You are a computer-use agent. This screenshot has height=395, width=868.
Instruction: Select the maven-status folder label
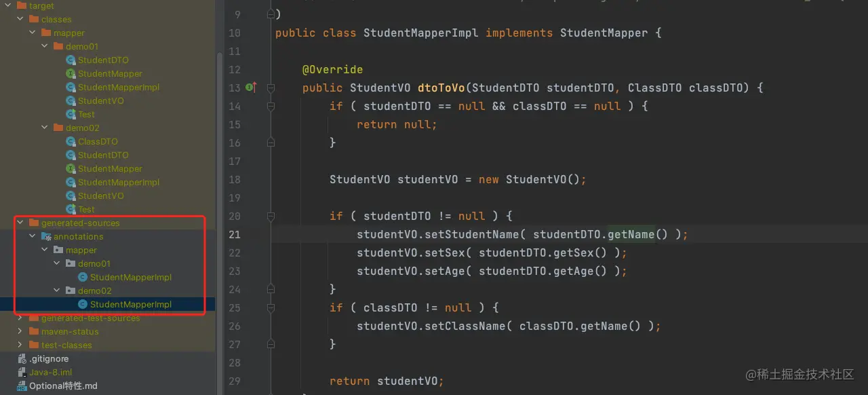(x=70, y=331)
